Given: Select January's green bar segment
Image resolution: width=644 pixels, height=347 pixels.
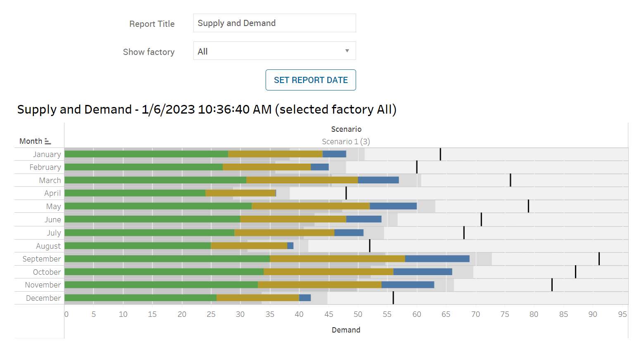Looking at the screenshot, I should (146, 154).
